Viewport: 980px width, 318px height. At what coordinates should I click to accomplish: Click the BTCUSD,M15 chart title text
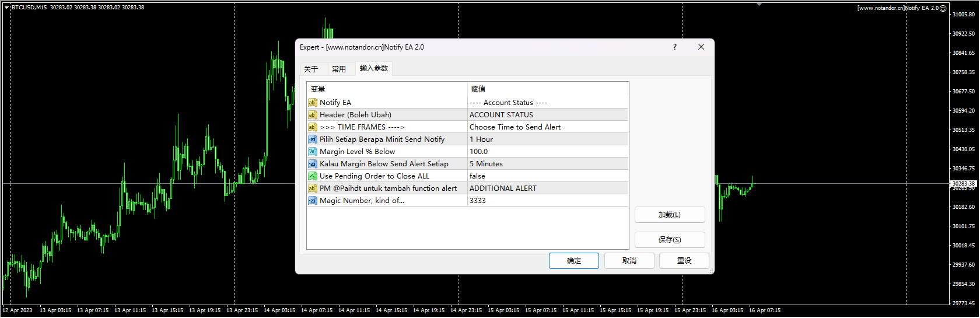tap(29, 8)
